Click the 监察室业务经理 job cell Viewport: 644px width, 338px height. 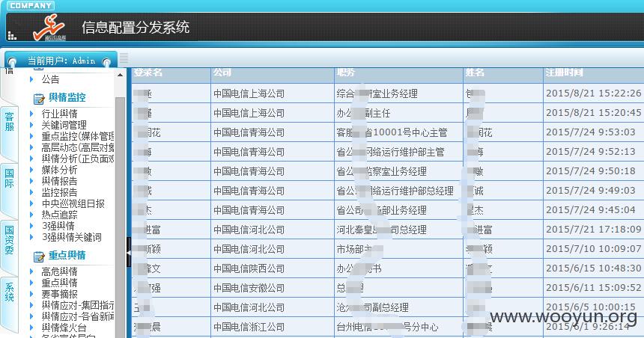[x=398, y=171]
